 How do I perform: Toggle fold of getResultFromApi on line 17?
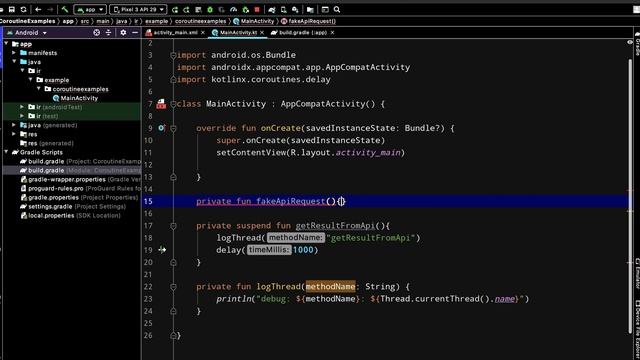[173, 226]
